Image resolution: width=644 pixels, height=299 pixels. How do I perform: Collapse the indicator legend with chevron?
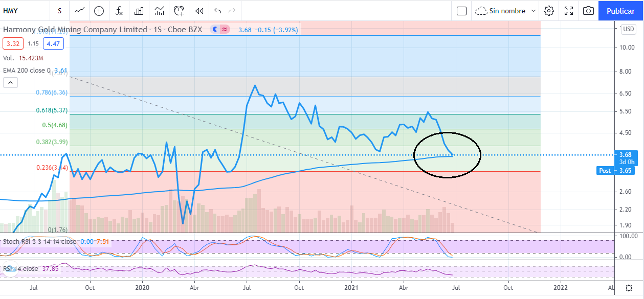10,82
